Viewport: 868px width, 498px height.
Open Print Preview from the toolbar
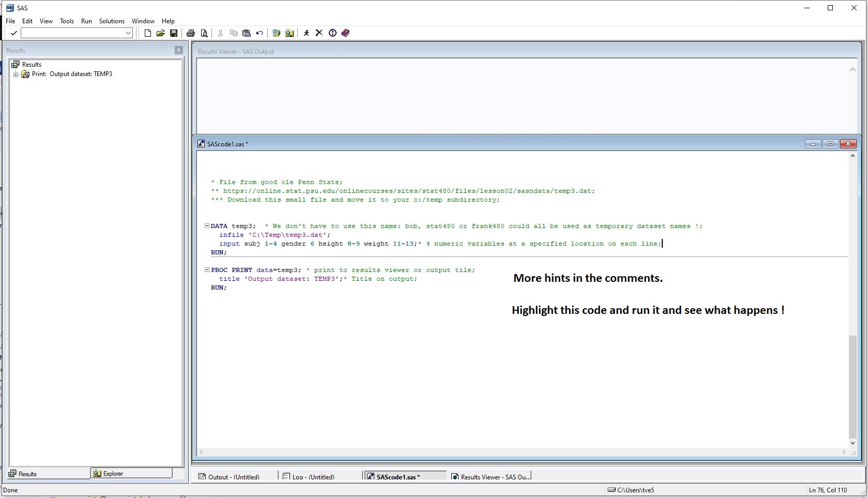(204, 33)
